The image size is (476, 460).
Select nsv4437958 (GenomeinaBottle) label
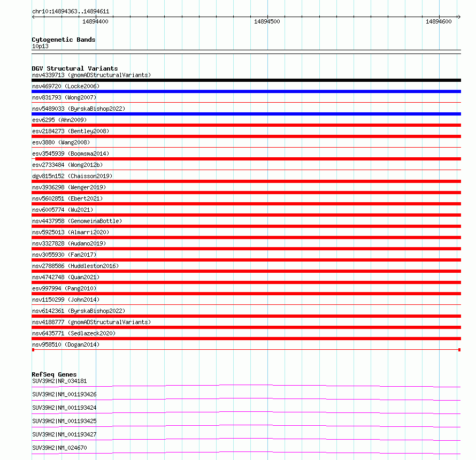pos(77,221)
